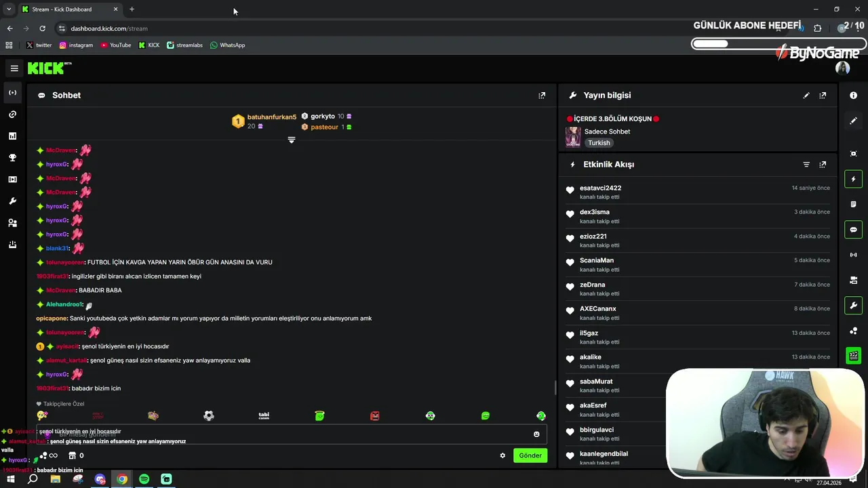Toggle the stream info wrench panel button
The height and width of the screenshot is (488, 868).
853,306
